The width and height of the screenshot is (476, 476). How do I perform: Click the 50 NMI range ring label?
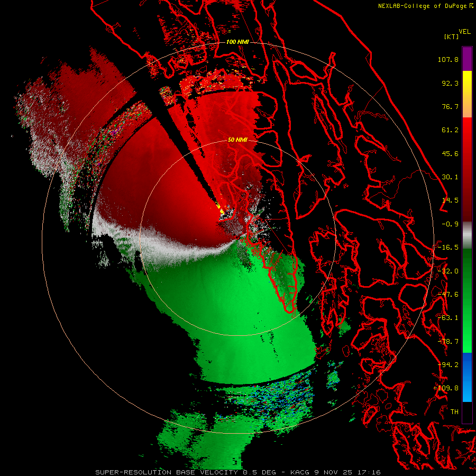(x=237, y=140)
